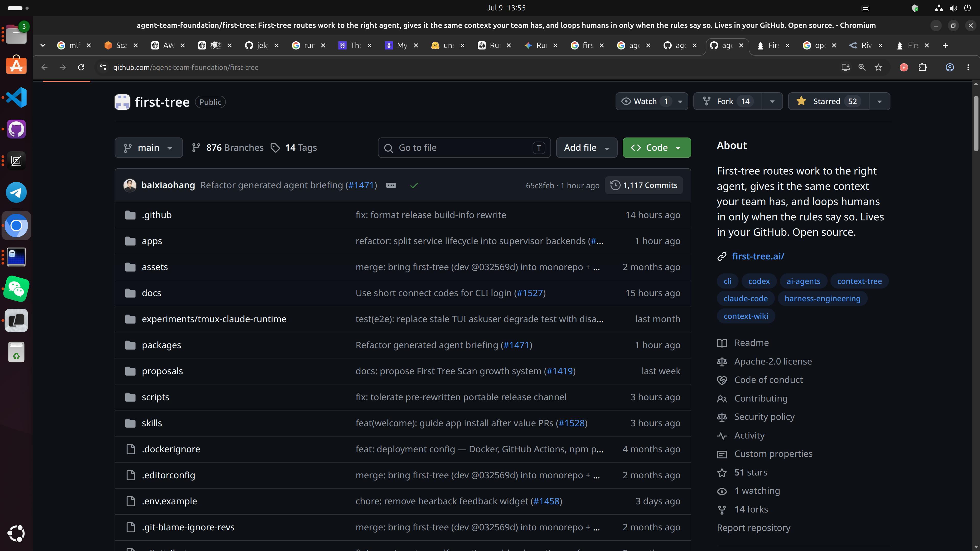Open the 1,117 Commits history

[644, 185]
